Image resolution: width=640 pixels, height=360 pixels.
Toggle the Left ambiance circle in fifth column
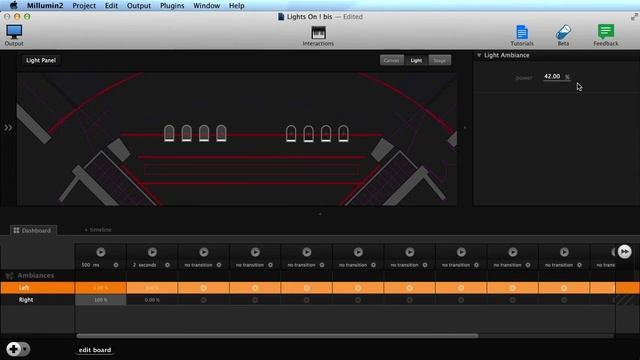coord(307,288)
